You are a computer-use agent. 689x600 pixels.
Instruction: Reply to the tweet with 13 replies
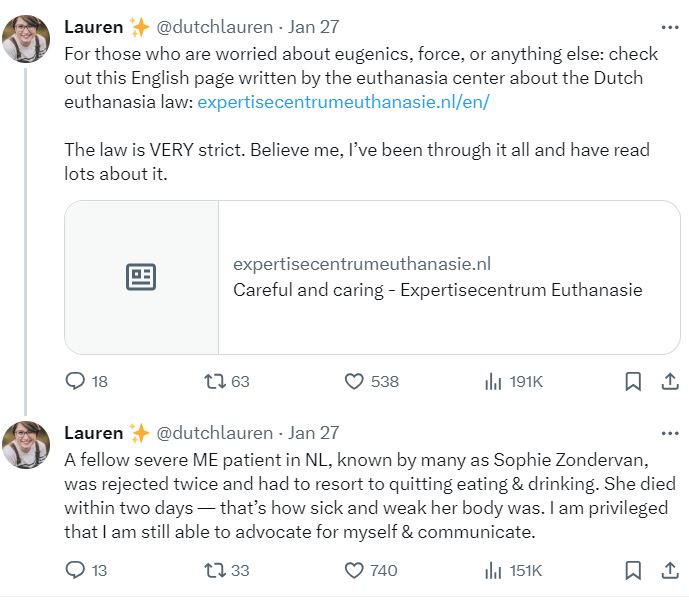76,571
